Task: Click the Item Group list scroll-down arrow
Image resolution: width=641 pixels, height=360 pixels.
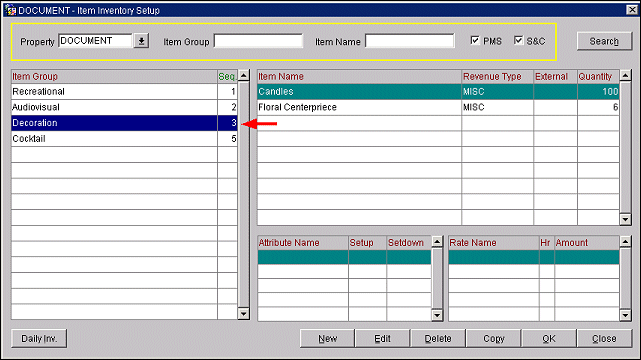Action: [x=244, y=314]
